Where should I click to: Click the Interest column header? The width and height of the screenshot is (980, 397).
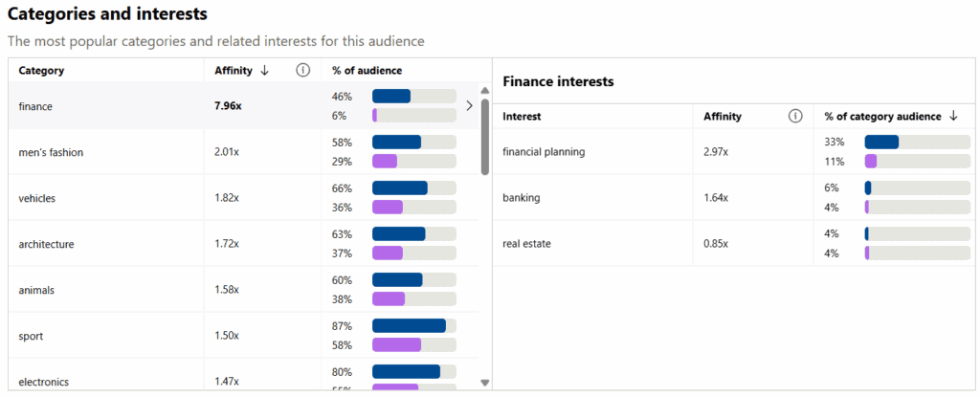[522, 117]
